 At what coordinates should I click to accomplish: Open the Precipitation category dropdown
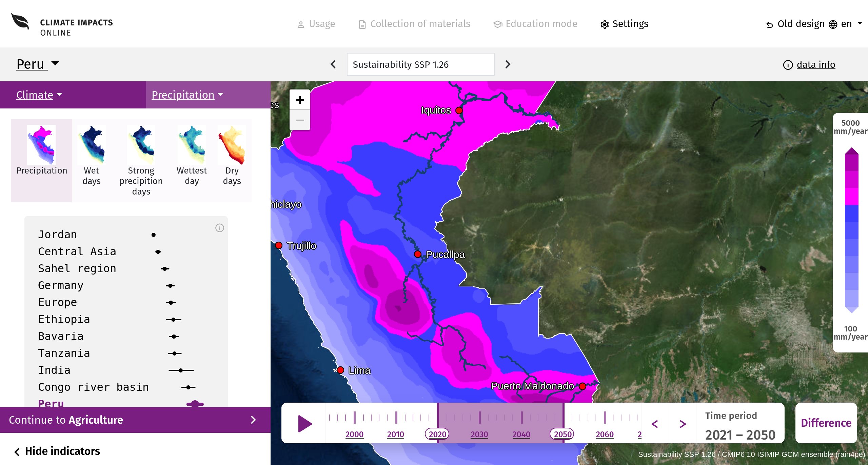coord(188,95)
